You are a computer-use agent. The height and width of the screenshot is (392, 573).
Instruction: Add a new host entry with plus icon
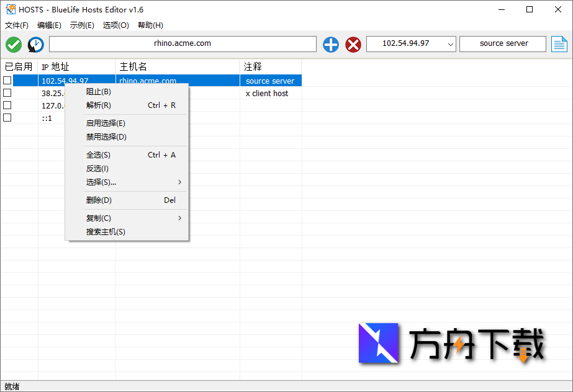(x=330, y=44)
